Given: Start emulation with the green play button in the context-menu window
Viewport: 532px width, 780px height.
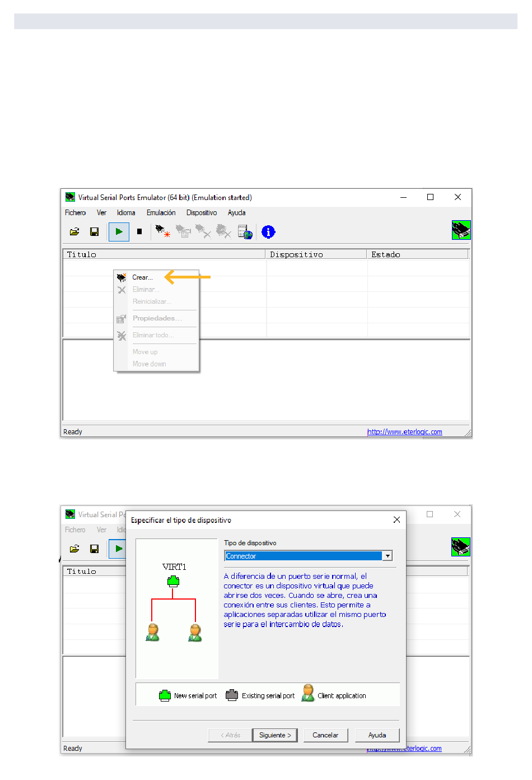Looking at the screenshot, I should coord(119,232).
